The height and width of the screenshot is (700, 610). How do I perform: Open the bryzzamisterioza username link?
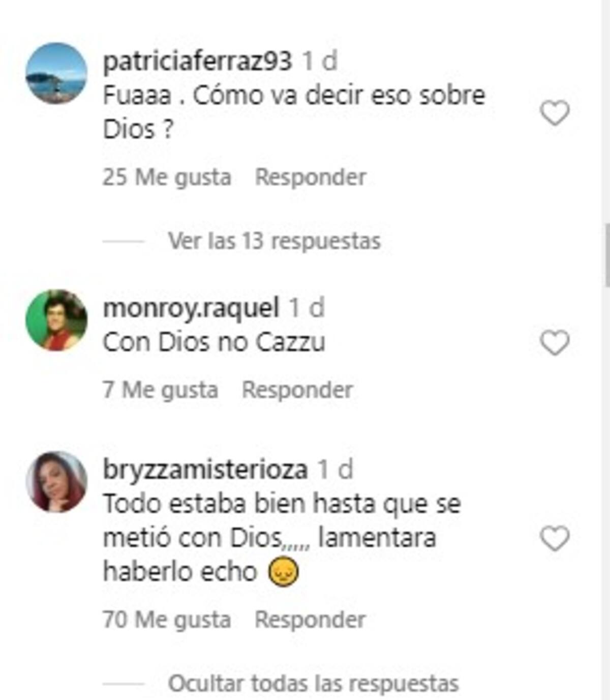click(x=205, y=470)
